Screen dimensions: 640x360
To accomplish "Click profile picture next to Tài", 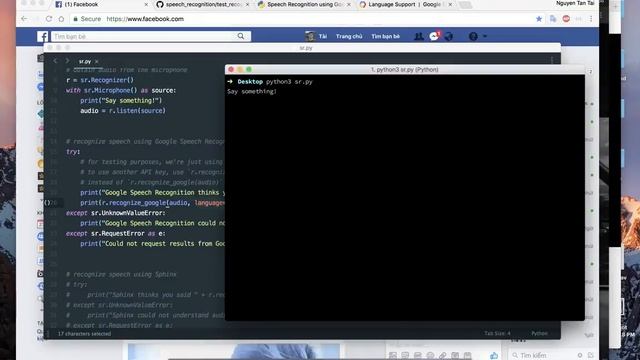I will [x=310, y=36].
